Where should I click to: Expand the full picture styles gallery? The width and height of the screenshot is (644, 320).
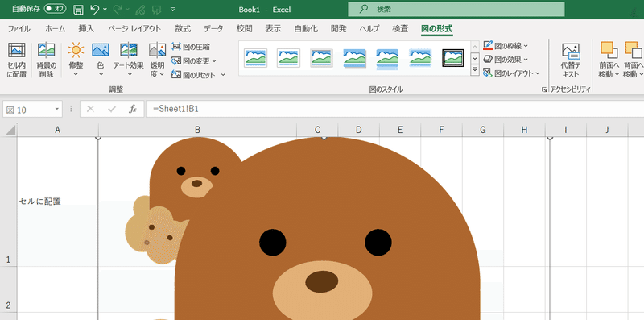click(475, 70)
